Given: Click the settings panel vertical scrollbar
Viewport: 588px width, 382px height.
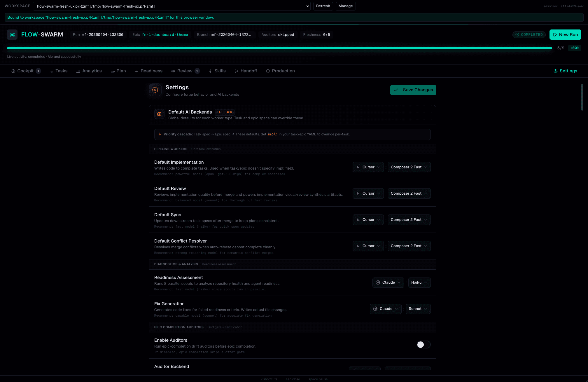Looking at the screenshot, I should [x=582, y=97].
